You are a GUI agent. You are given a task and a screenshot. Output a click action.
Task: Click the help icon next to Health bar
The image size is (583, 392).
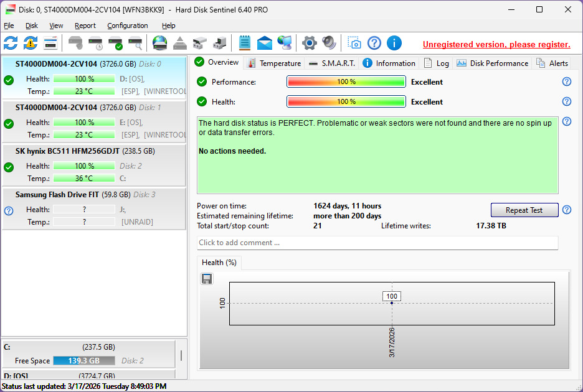click(x=567, y=101)
